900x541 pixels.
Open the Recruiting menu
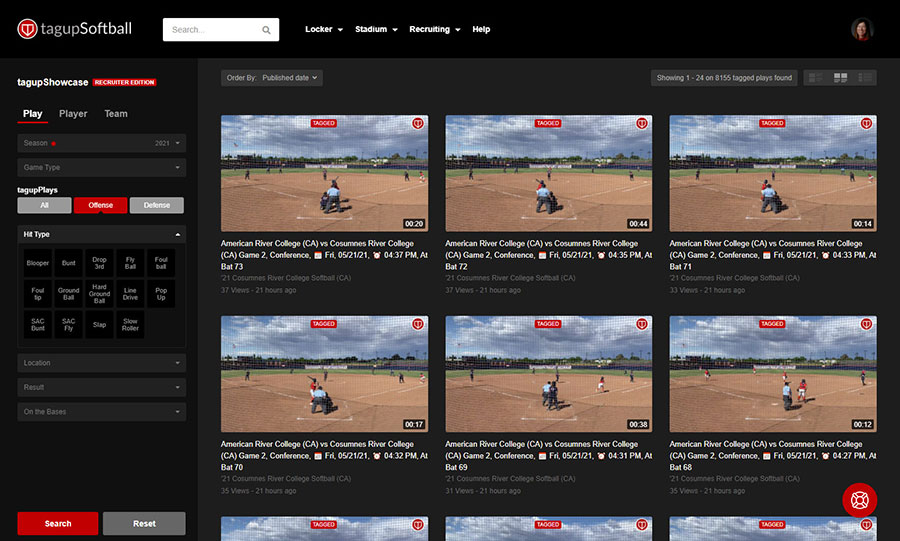[435, 29]
